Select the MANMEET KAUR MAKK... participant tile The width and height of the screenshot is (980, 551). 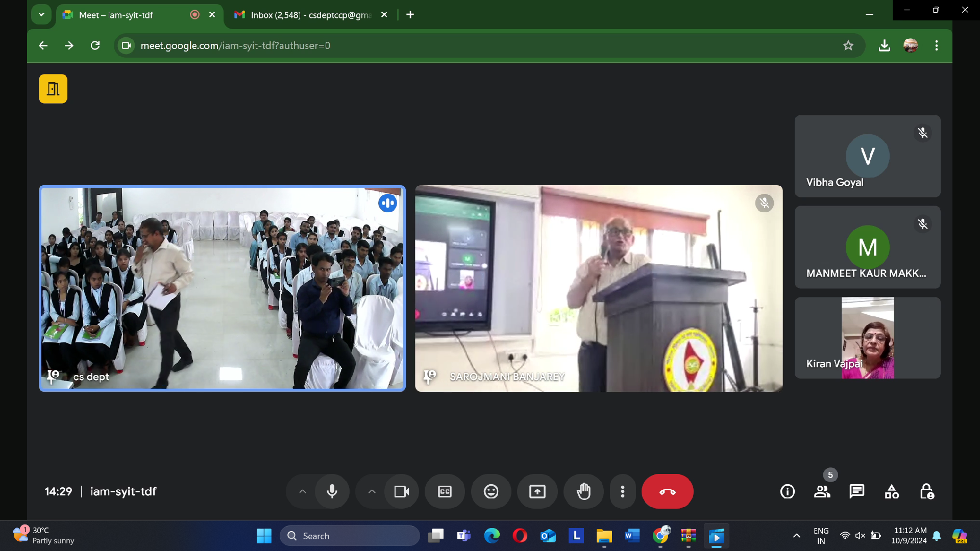point(867,247)
